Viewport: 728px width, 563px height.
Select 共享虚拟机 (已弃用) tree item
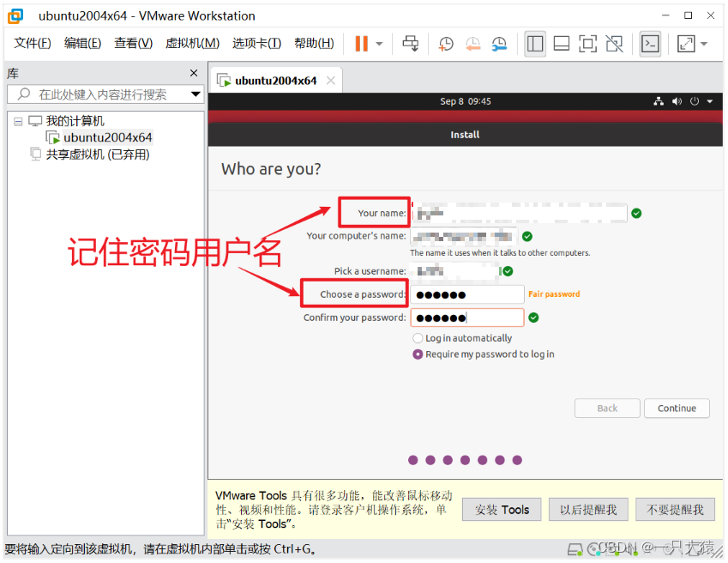(x=98, y=154)
